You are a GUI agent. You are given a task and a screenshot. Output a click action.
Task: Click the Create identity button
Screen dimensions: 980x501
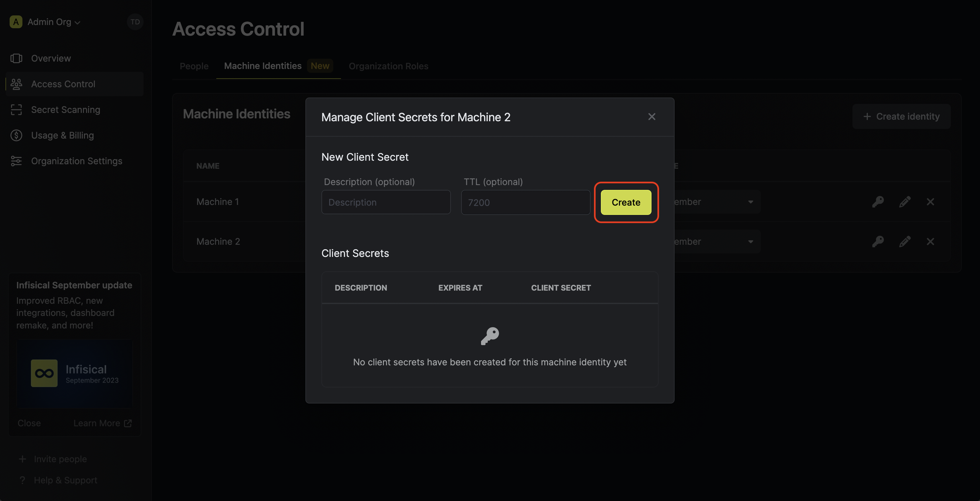901,116
